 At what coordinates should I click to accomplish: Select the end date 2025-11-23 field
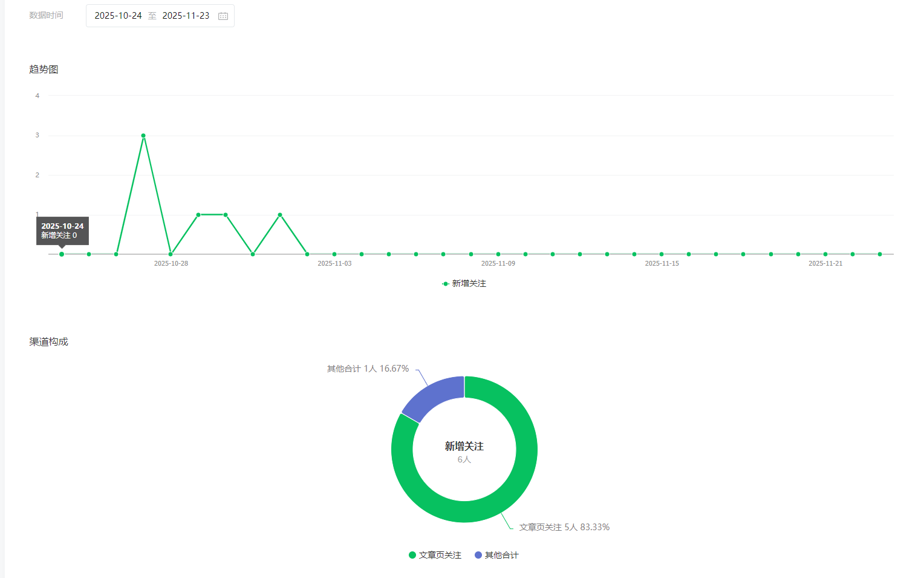click(186, 16)
